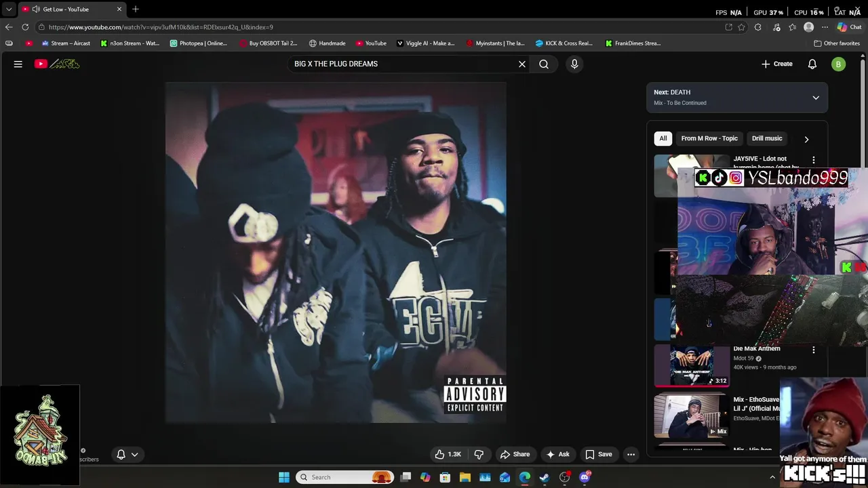Go back with the browser back arrow

click(9, 27)
